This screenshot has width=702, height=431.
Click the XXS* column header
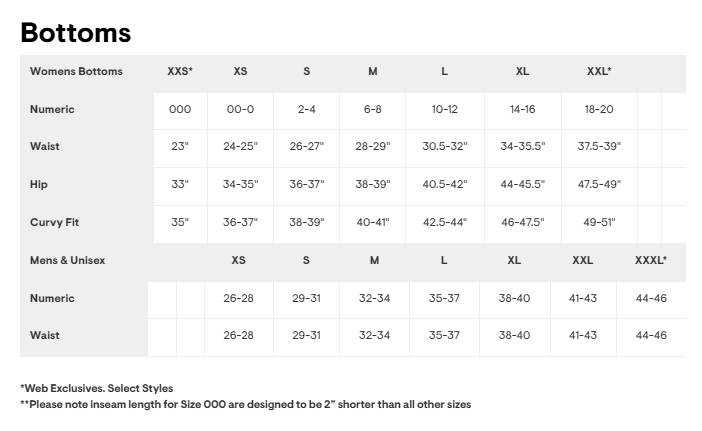point(180,72)
